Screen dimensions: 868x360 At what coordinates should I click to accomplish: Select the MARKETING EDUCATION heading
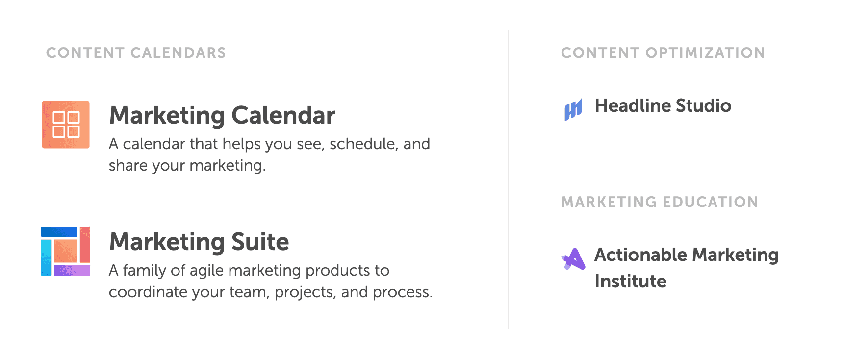[661, 202]
